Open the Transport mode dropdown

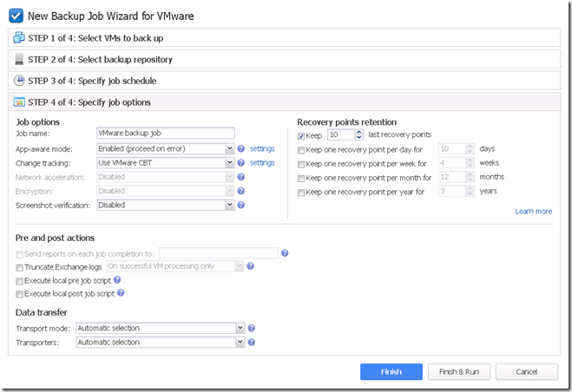click(240, 328)
